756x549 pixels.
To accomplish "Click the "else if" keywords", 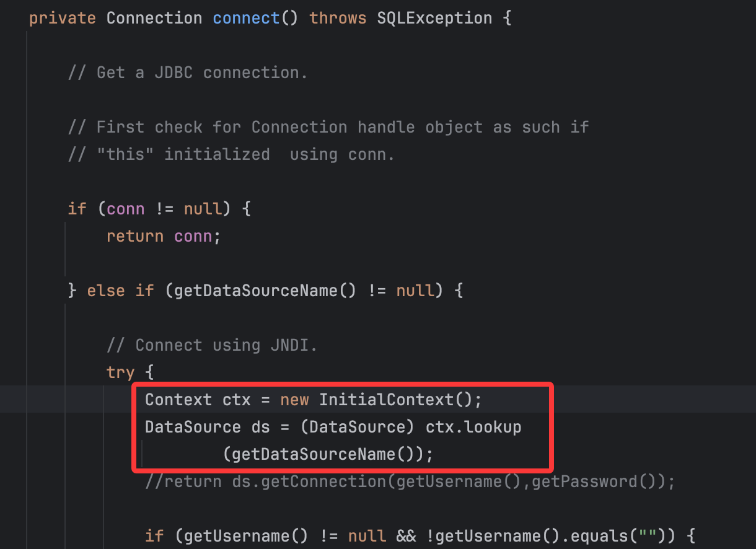I will [x=120, y=291].
